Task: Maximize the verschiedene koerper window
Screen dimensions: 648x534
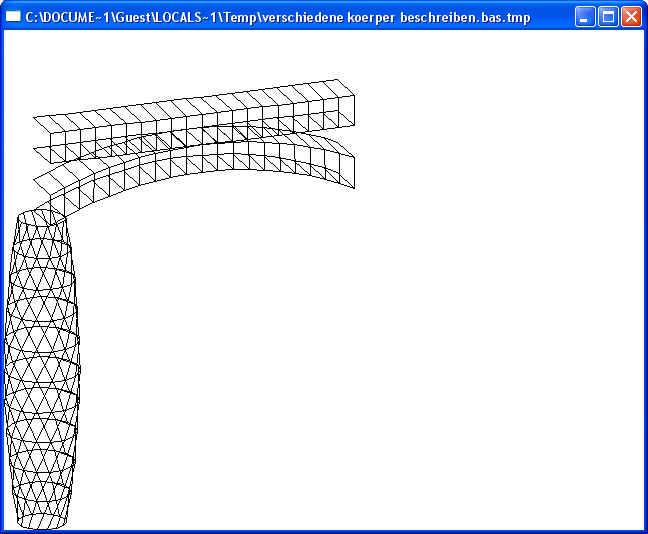Action: coord(608,17)
